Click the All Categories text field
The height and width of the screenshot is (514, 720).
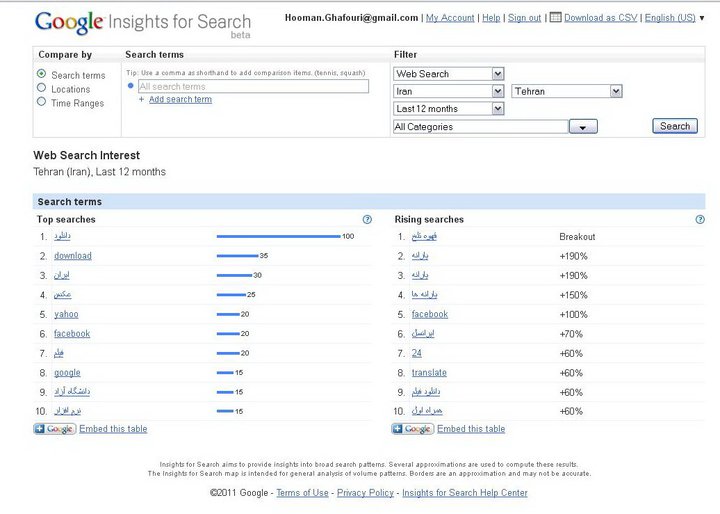point(480,127)
